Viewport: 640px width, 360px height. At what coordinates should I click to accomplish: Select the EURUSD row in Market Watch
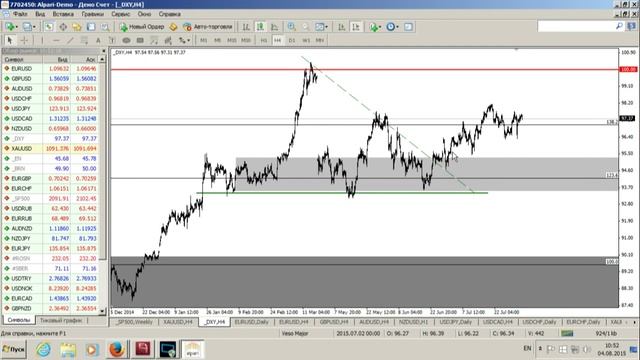pyautogui.click(x=51, y=69)
